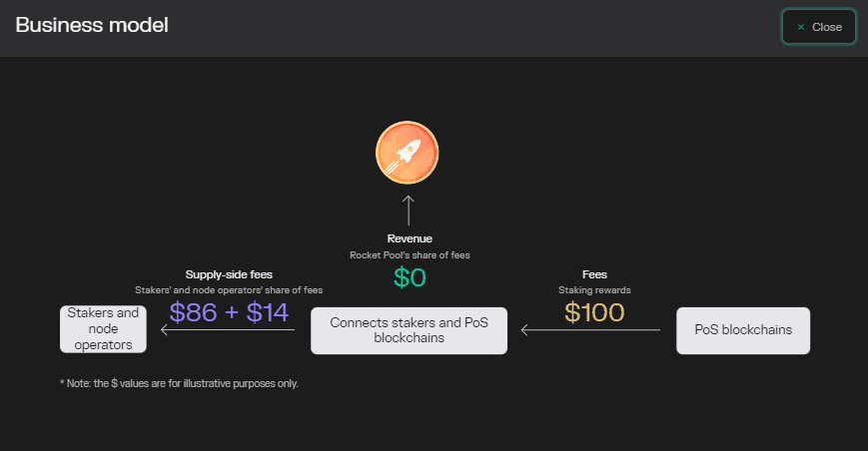Click the green $0 revenue value
Image resolution: width=868 pixels, height=451 pixels.
click(x=410, y=278)
